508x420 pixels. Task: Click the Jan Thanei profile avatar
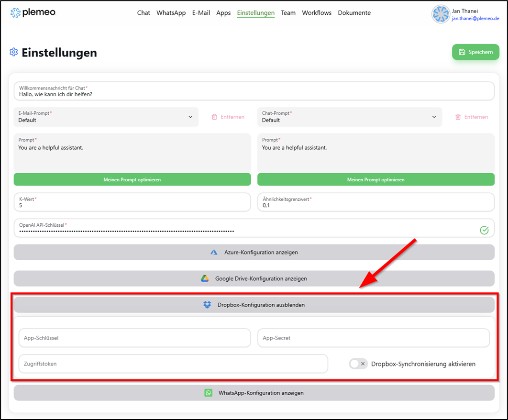[440, 14]
